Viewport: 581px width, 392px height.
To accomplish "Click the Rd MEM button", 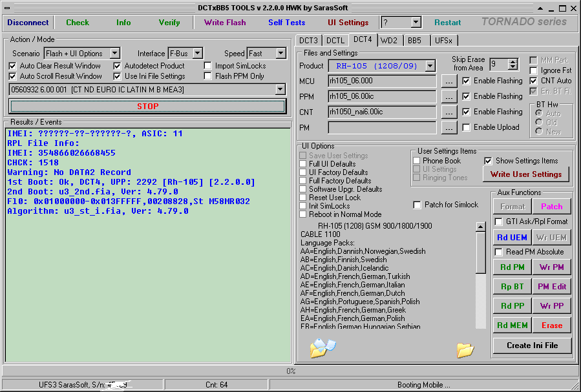I will coord(512,325).
